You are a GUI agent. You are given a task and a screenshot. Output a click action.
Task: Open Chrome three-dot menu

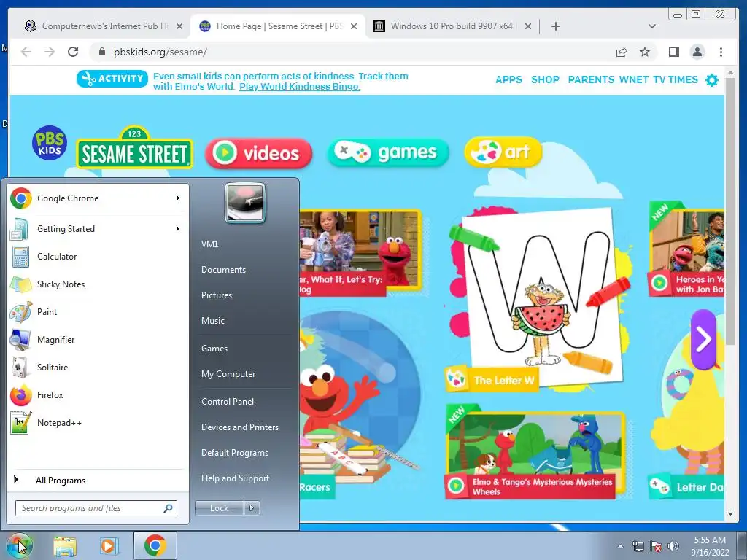pyautogui.click(x=721, y=52)
